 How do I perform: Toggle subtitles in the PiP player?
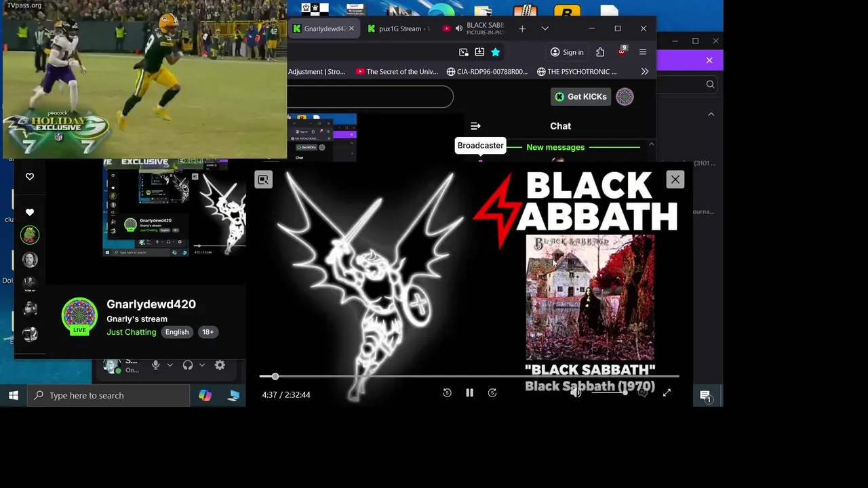point(643,393)
